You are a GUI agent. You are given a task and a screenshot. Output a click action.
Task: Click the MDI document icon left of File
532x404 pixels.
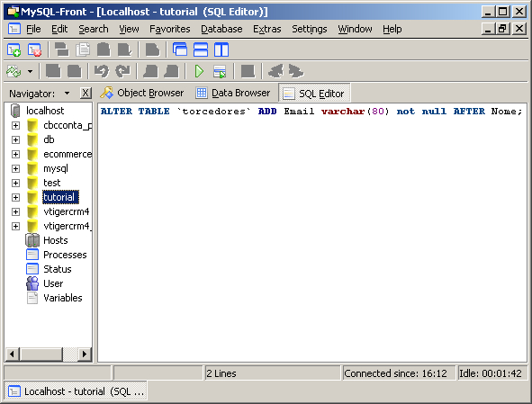(x=14, y=29)
